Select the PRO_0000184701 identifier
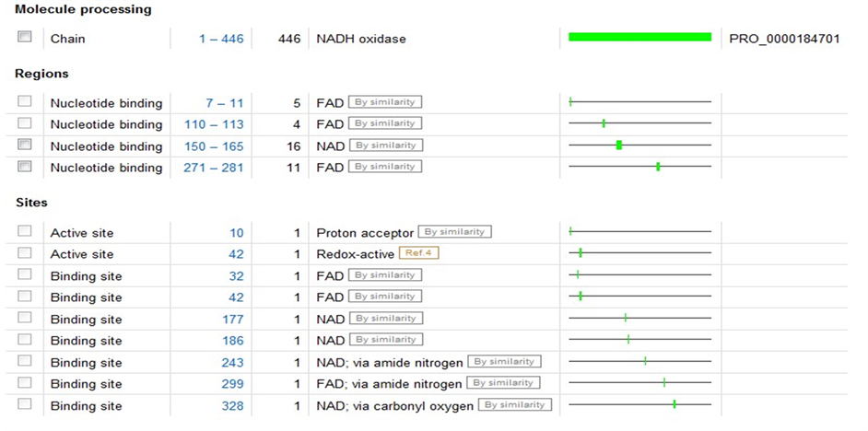Viewport: 868px width, 431px height. coord(783,39)
